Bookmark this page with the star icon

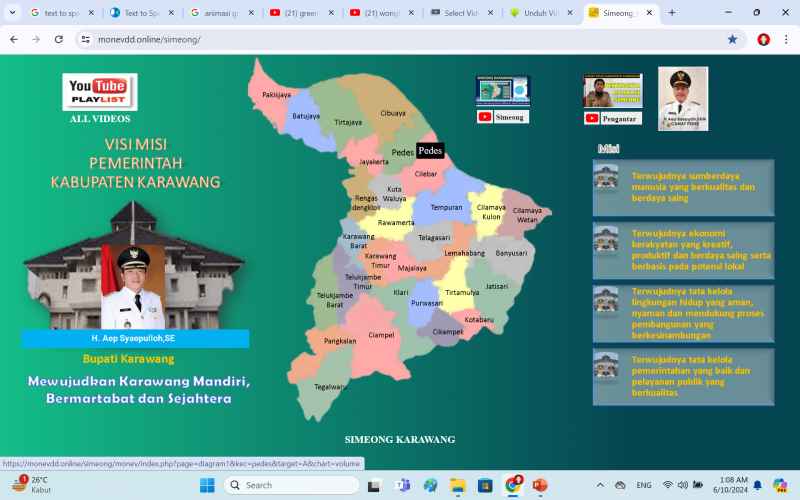click(x=732, y=39)
